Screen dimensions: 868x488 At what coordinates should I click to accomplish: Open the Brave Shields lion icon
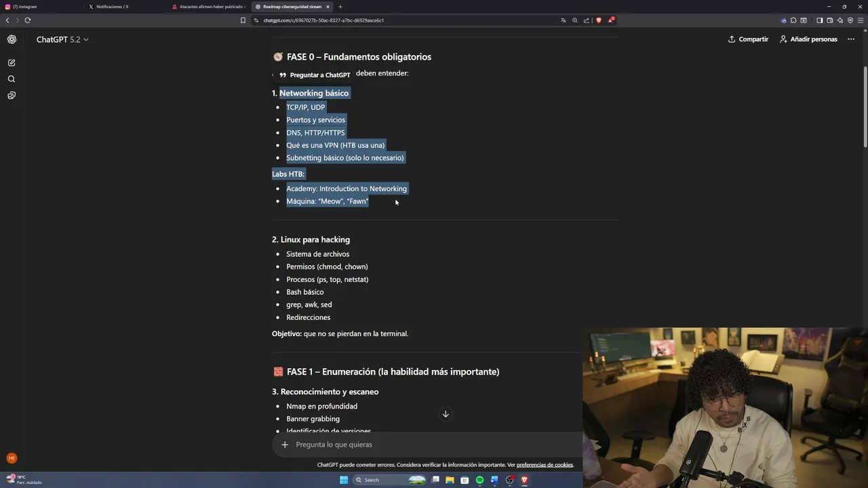[x=598, y=20]
